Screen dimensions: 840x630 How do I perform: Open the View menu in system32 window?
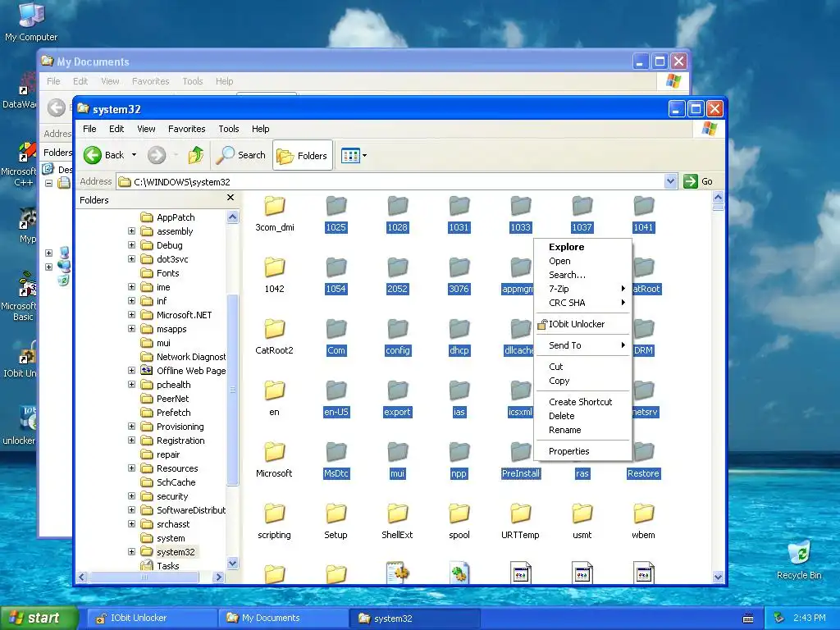146,129
